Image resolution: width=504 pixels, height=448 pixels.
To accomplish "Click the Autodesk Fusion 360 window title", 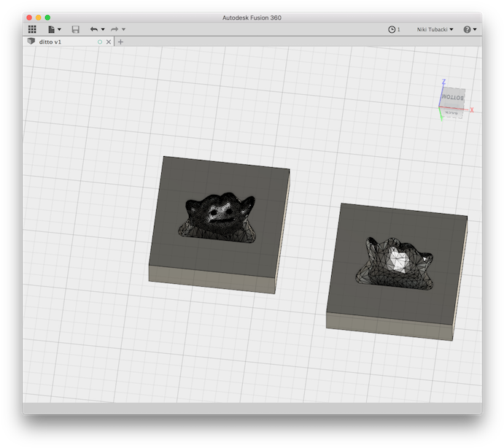I will click(x=252, y=18).
